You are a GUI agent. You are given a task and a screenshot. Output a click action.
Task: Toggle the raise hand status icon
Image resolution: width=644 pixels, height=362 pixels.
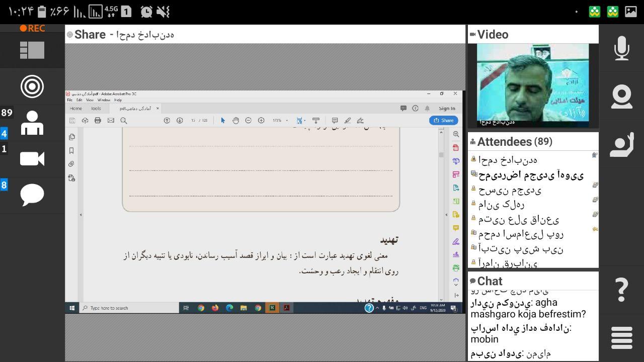click(x=622, y=144)
